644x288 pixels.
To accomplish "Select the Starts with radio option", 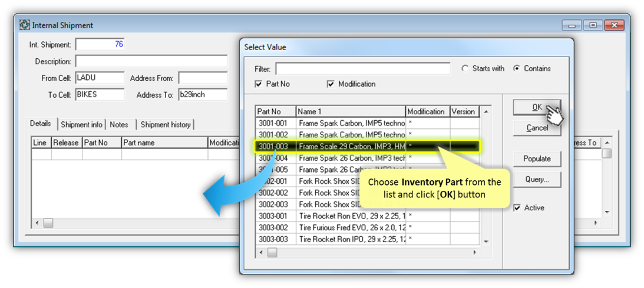I will 465,68.
